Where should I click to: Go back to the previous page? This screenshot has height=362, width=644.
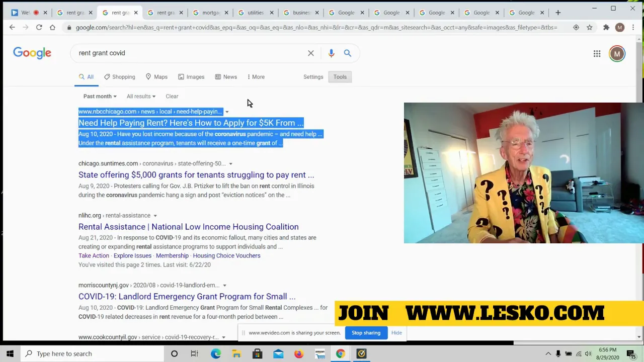tap(12, 27)
